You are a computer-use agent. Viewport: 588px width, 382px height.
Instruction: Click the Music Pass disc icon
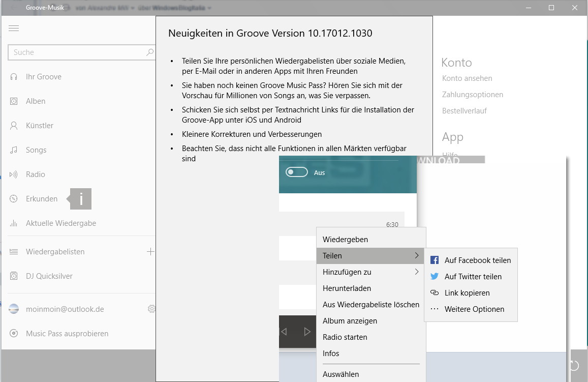(14, 334)
